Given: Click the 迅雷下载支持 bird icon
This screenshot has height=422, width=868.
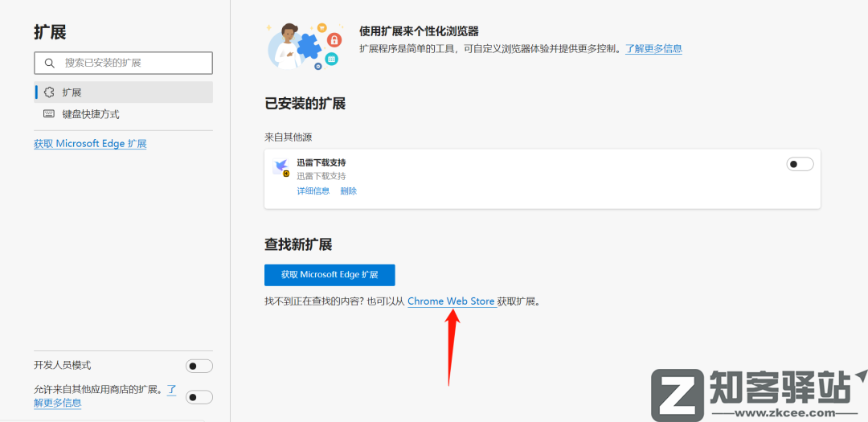Looking at the screenshot, I should pos(281,167).
